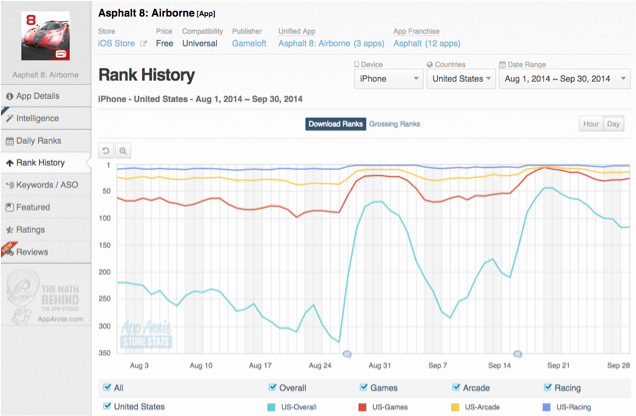The height and width of the screenshot is (416, 636).
Task: Select Rank History in the sidebar
Action: coord(46,163)
